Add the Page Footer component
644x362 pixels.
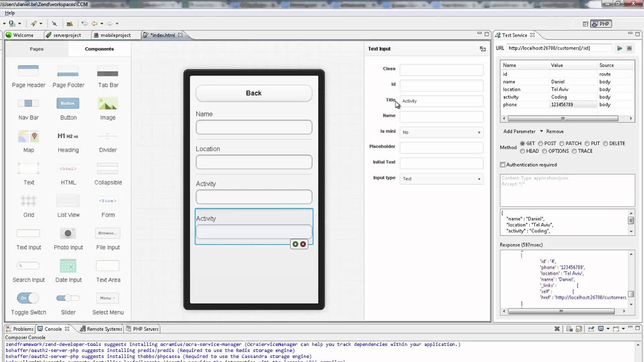coord(68,76)
